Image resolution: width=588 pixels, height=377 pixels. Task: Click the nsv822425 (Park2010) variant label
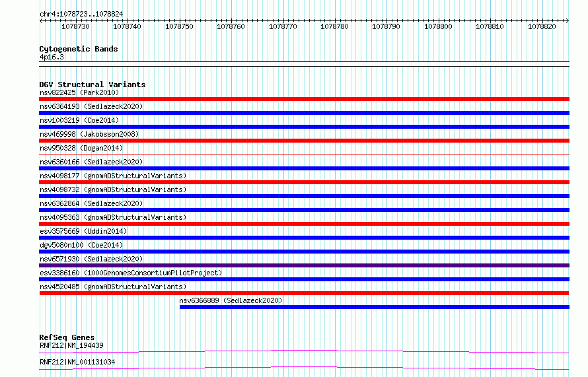click(x=79, y=92)
